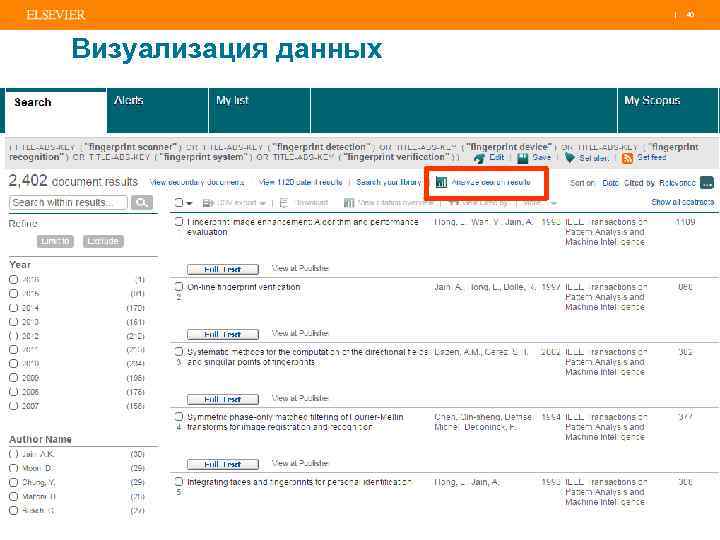Sort results by Relevance
720x540 pixels.
pyautogui.click(x=677, y=183)
